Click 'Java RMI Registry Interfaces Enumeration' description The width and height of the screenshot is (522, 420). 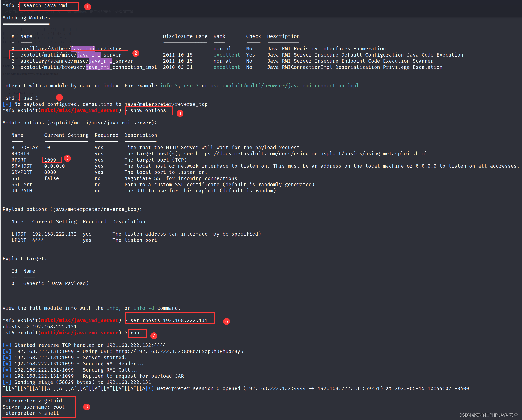[x=326, y=49]
